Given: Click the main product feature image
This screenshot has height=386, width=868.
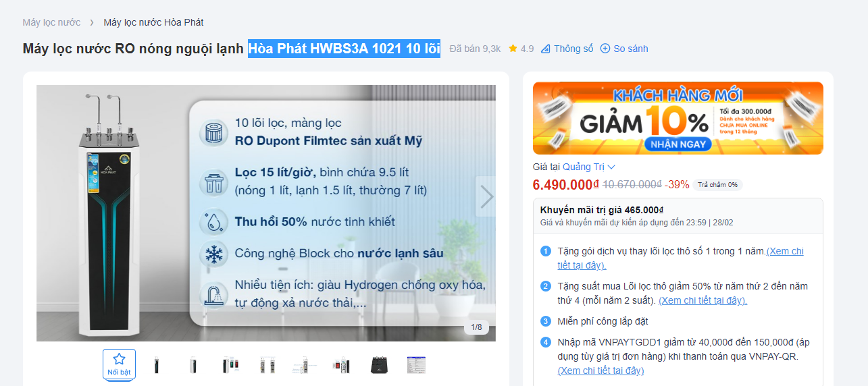Looking at the screenshot, I should point(266,213).
